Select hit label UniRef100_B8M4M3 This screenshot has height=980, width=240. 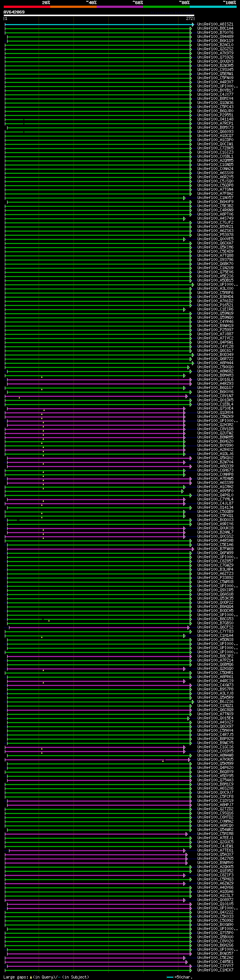215,375
